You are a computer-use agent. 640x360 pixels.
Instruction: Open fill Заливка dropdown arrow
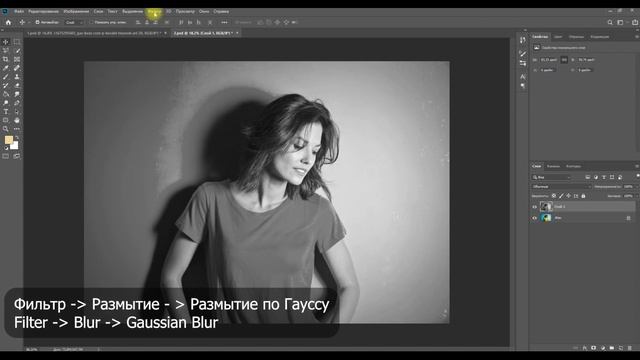[x=636, y=196]
